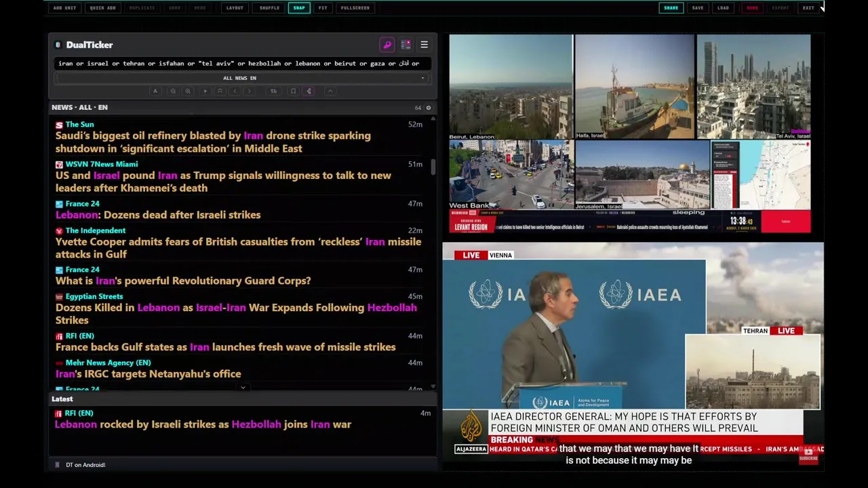
Task: Click the DT on Android! link
Action: pos(85,465)
